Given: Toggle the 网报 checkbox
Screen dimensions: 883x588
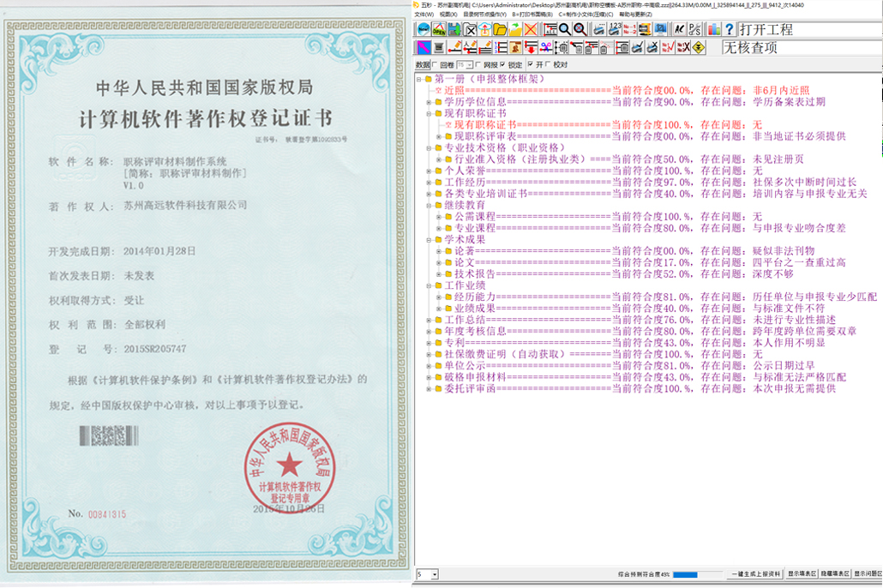Looking at the screenshot, I should point(478,65).
